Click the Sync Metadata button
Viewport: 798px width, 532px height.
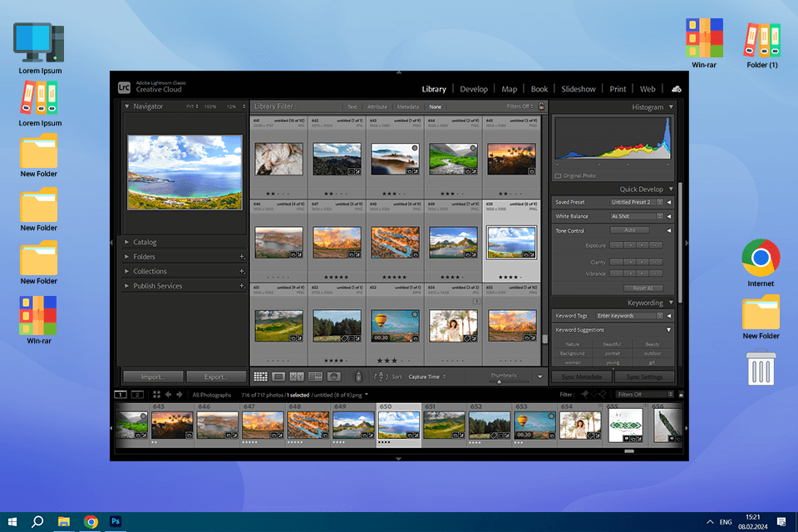[581, 377]
